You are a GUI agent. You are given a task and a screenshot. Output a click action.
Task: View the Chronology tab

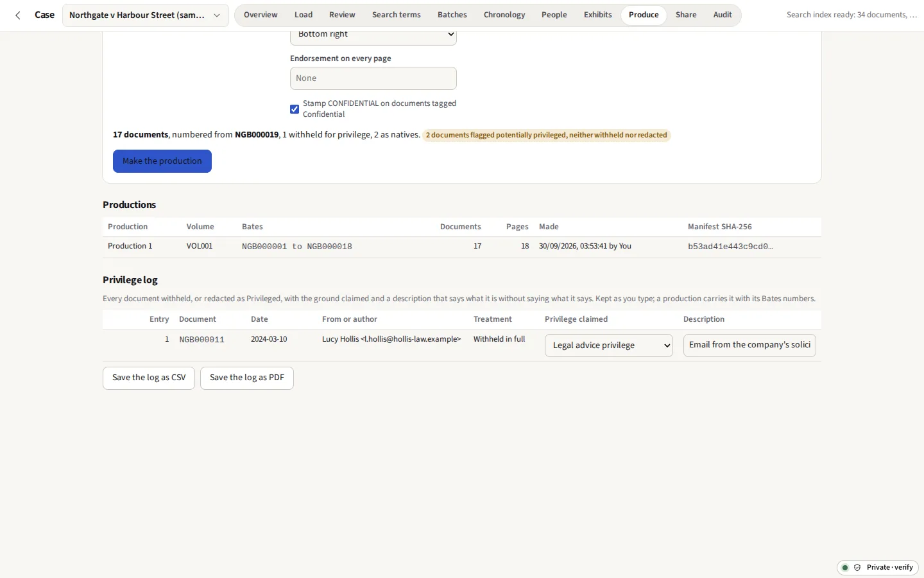(x=504, y=15)
